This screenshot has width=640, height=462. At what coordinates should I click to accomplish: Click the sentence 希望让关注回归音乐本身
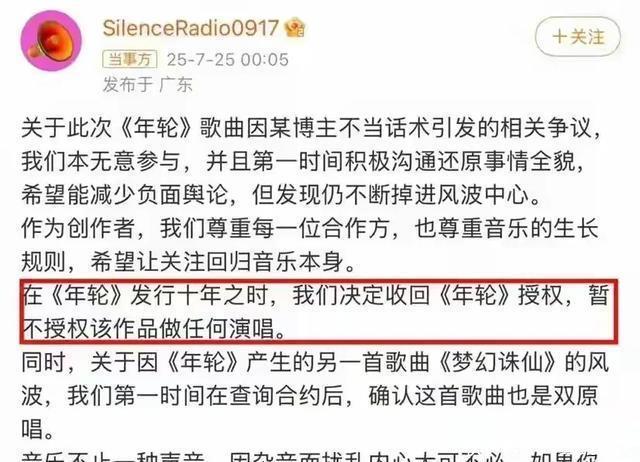(x=217, y=261)
